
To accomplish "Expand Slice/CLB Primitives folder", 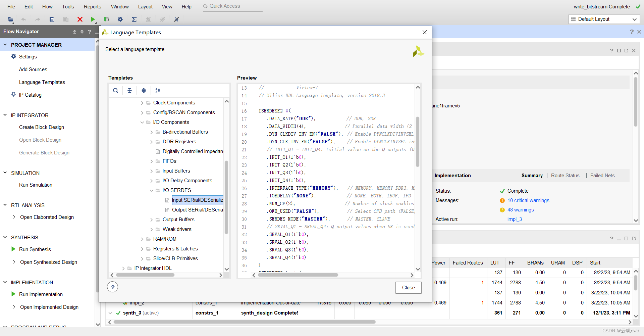I will [x=142, y=259].
